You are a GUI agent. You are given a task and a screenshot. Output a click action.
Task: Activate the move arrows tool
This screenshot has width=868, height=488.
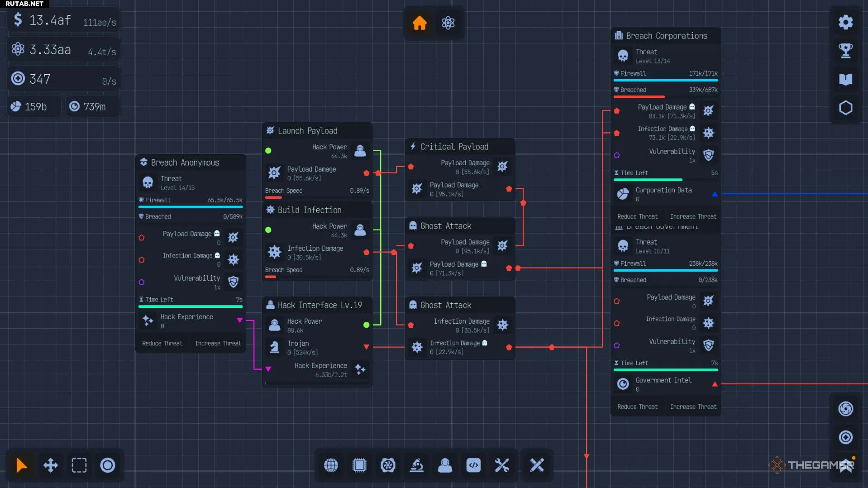click(x=50, y=465)
